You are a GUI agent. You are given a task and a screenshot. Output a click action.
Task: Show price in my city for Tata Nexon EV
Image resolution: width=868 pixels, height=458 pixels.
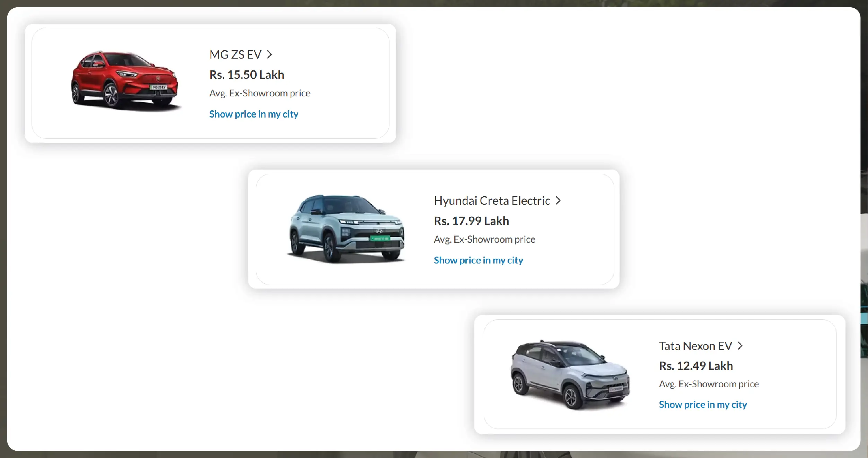pos(703,405)
